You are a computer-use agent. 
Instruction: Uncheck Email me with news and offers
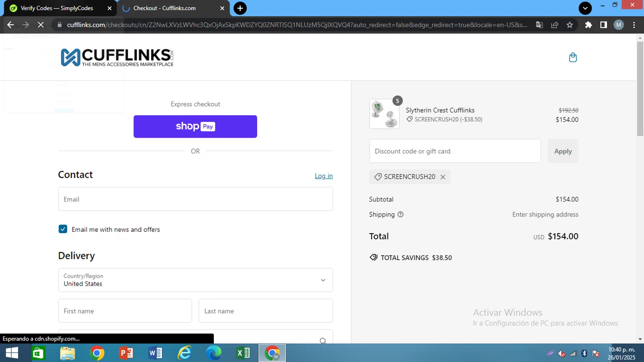click(x=63, y=229)
